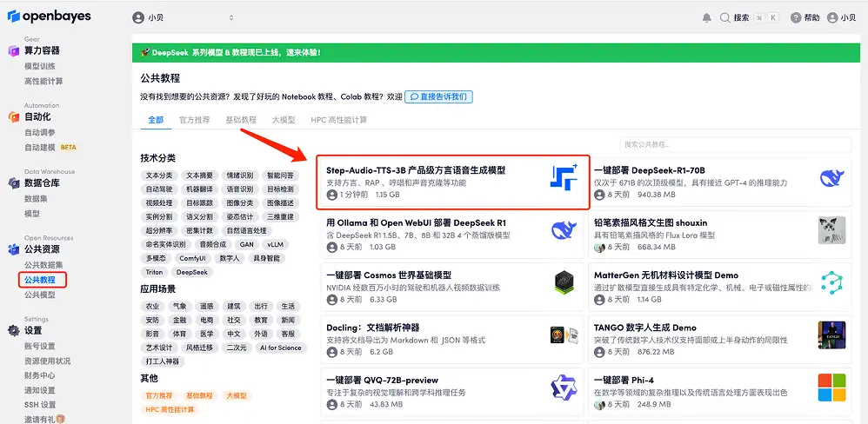868x424 pixels.
Task: Open the 小贝 user avatar at top right
Action: click(x=832, y=17)
